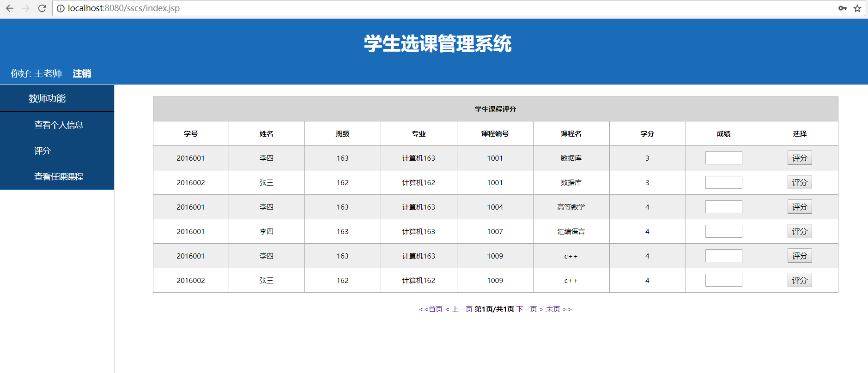The width and height of the screenshot is (868, 373).
Task: Focus the grade input for 张三 数据库
Action: coord(723,182)
